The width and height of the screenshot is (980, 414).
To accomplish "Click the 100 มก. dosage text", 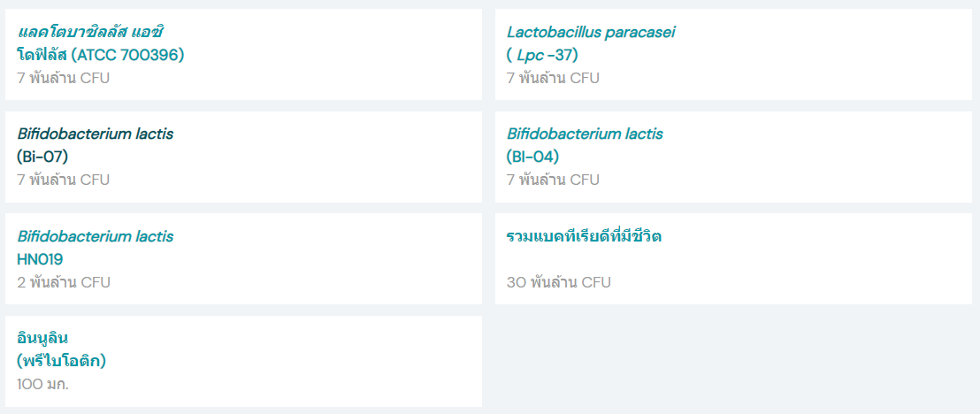I will point(42,384).
